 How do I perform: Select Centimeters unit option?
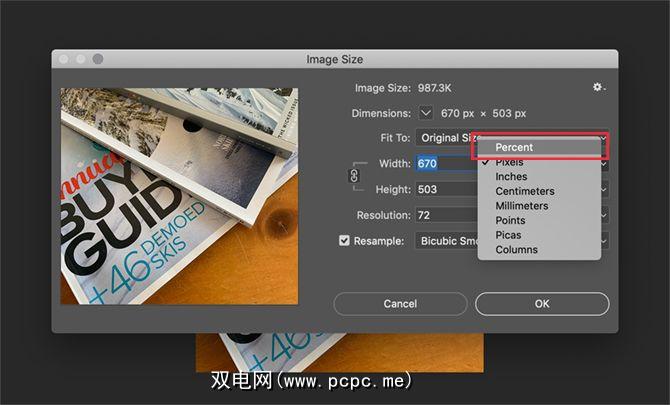[540, 191]
